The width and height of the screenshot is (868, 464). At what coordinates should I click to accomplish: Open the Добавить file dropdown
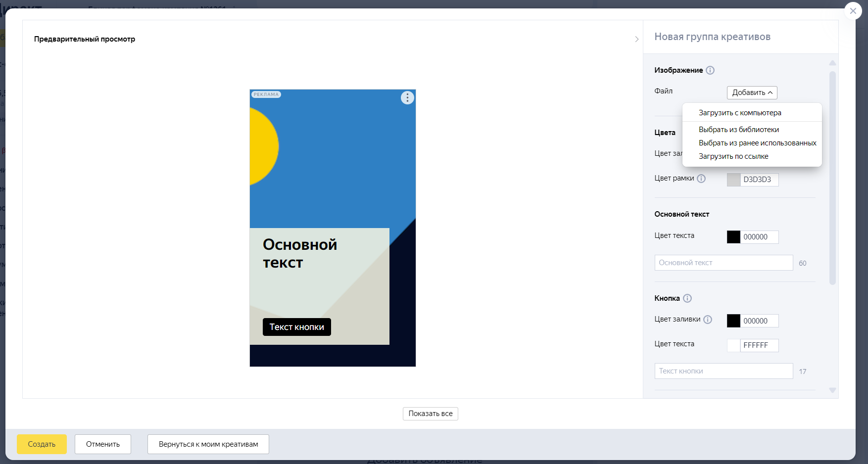point(752,93)
